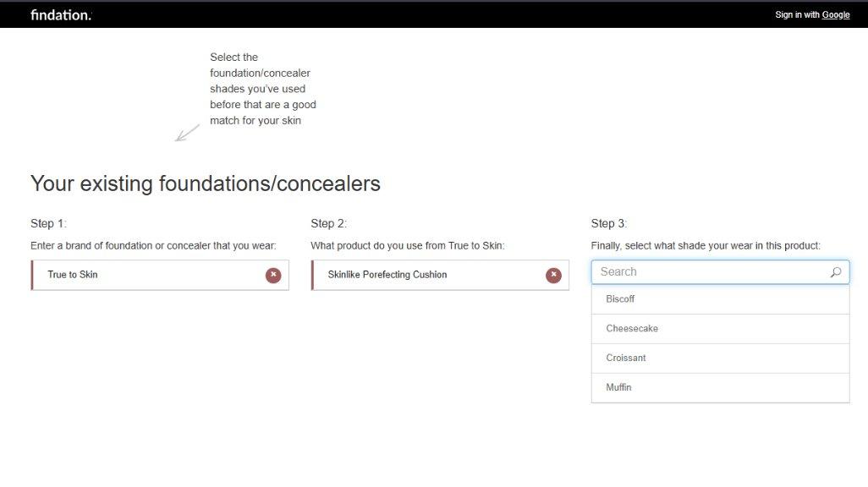Viewport: 868px width, 487px height.
Task: Clear the Skinlike Porefecting Cushion product
Action: pos(553,275)
